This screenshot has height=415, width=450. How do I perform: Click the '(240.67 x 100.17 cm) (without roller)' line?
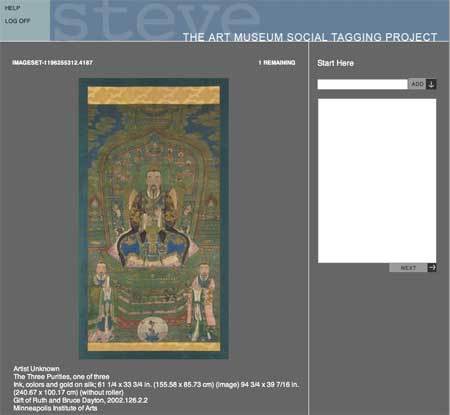tap(68, 392)
